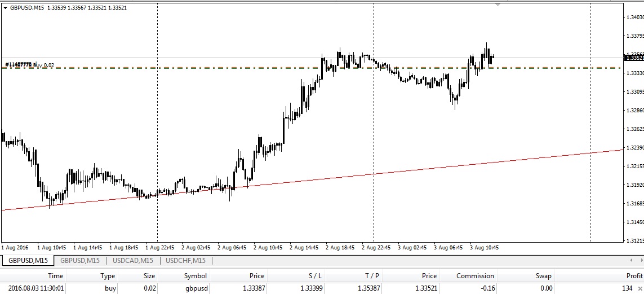Click the chart header OHLC values text
This screenshot has height=294, width=644.
click(x=87, y=8)
